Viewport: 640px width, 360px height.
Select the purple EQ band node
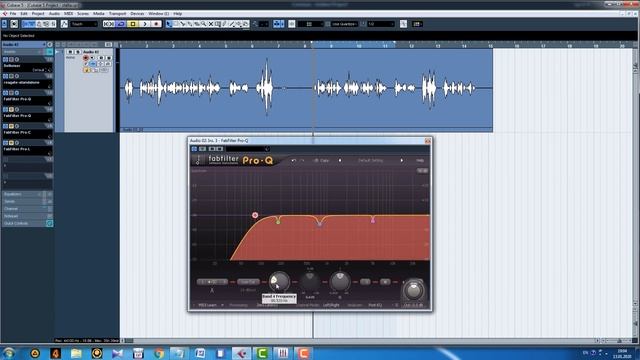tap(320, 224)
